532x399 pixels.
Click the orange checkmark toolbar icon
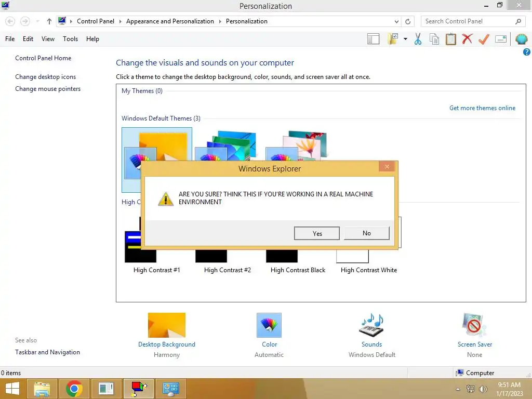[x=484, y=39]
